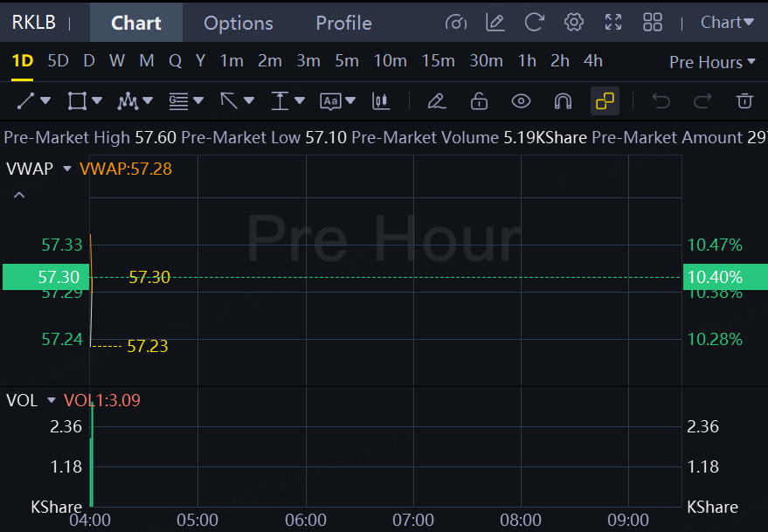Select the 5m timeframe
Viewport: 768px width, 532px height.
point(347,61)
